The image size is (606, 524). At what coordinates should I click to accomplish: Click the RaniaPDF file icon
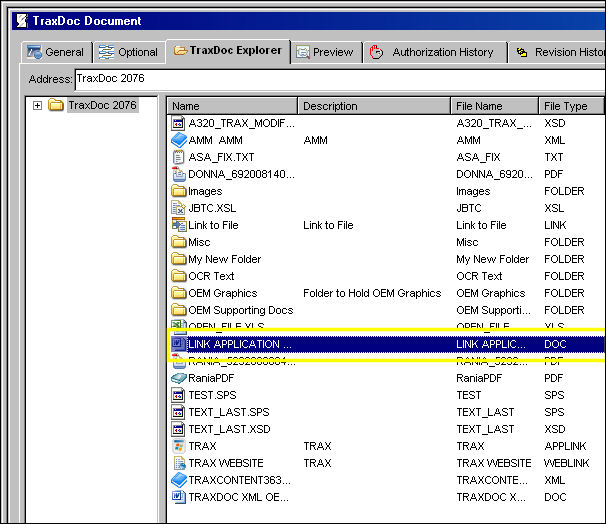coord(179,378)
